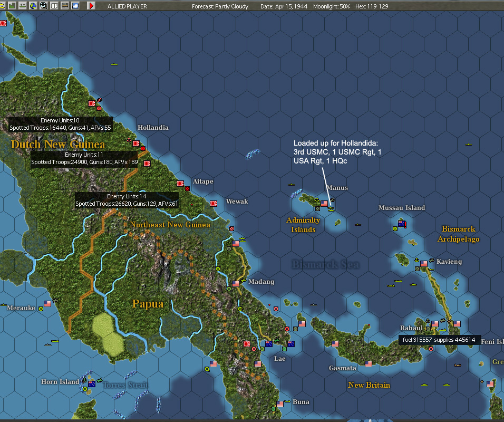Select the US flag at Madang

click(x=236, y=284)
